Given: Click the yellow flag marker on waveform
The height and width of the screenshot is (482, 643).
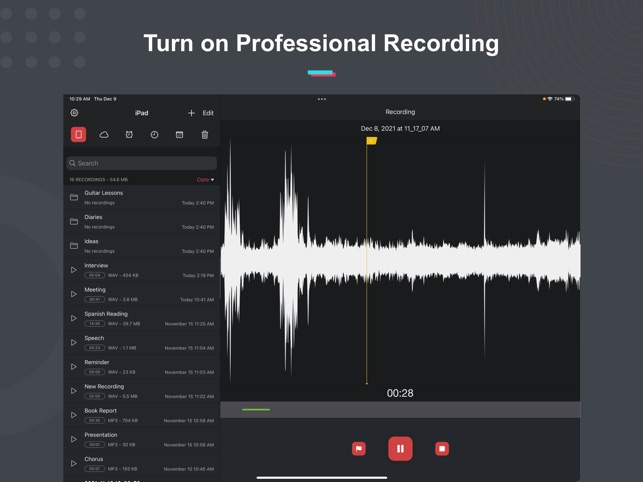Looking at the screenshot, I should coord(372,141).
